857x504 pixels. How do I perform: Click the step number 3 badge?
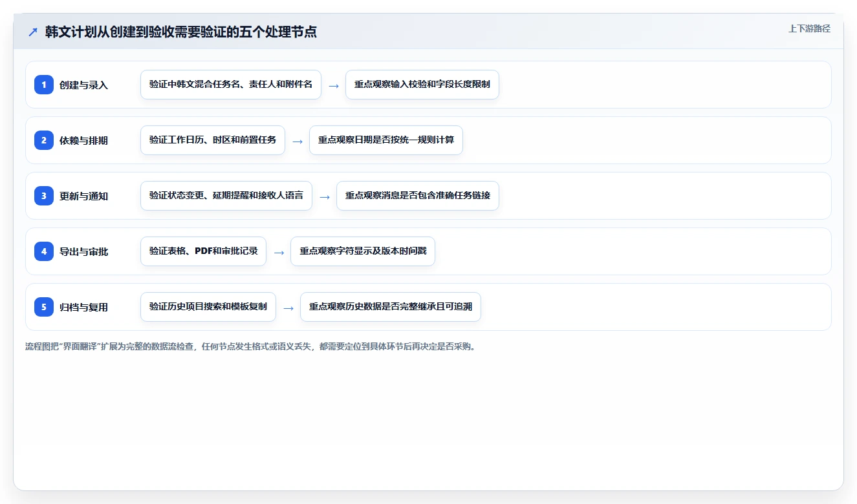click(44, 196)
